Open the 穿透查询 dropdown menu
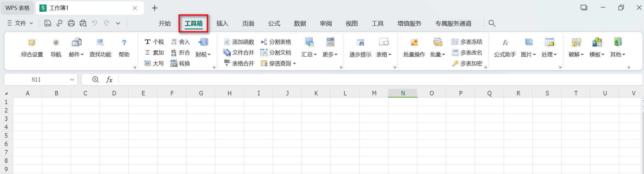The width and height of the screenshot is (644, 174). (278, 63)
